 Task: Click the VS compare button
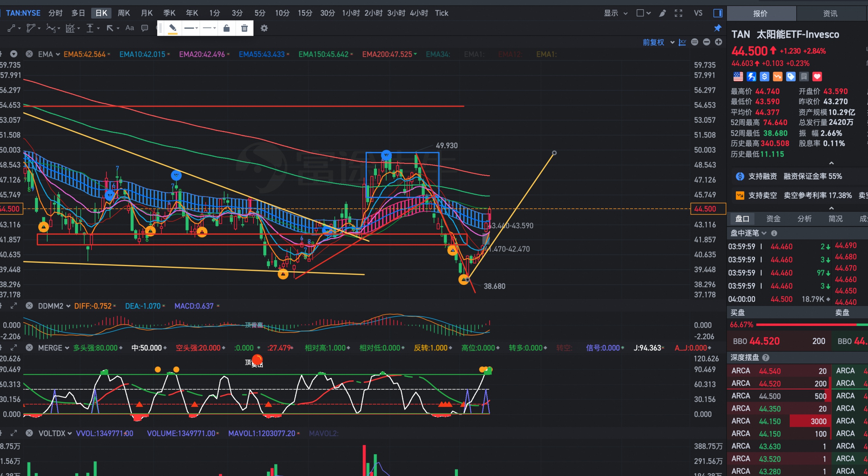(x=698, y=13)
